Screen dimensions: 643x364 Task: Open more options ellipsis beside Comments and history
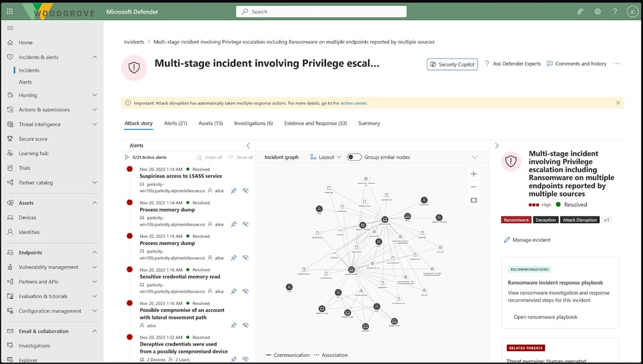(x=617, y=64)
